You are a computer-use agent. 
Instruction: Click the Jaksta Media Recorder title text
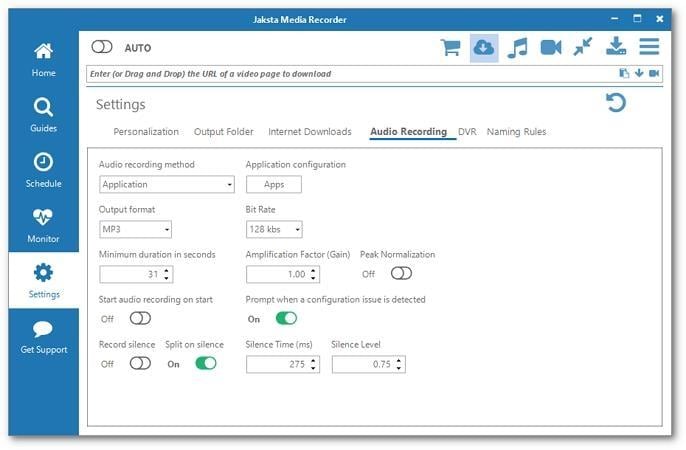299,20
